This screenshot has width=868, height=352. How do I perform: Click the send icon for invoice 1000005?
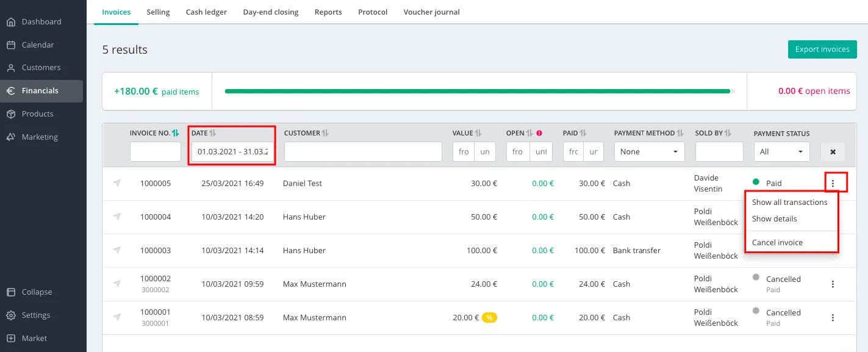pos(117,183)
